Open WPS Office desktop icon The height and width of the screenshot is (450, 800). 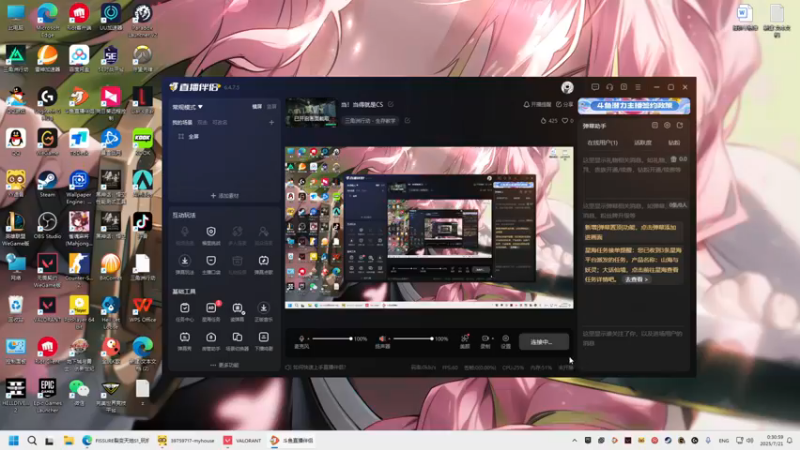(143, 309)
